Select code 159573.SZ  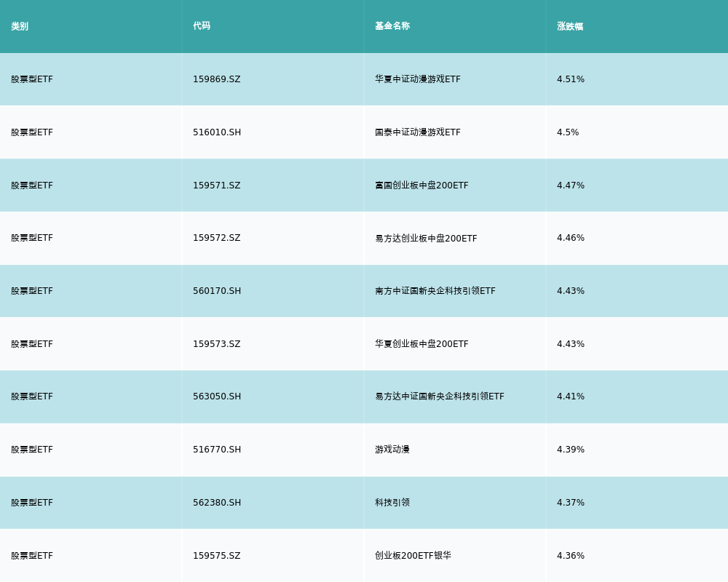coord(217,344)
